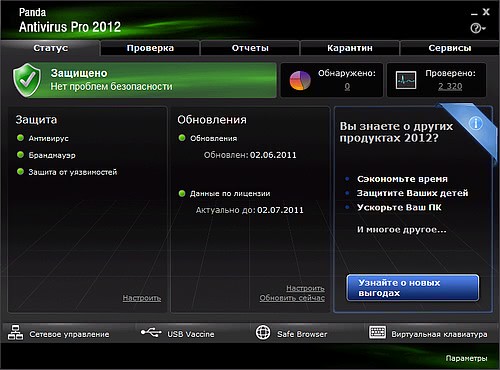Click license expiry date 02.07.2011
This screenshot has height=370, width=500.
click(x=280, y=210)
